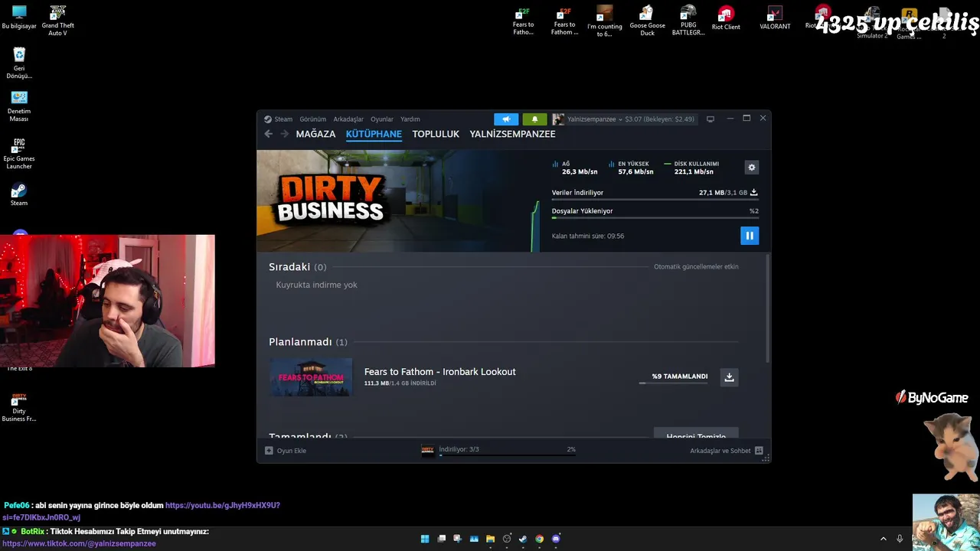Open Task View on the taskbar

coord(441,539)
